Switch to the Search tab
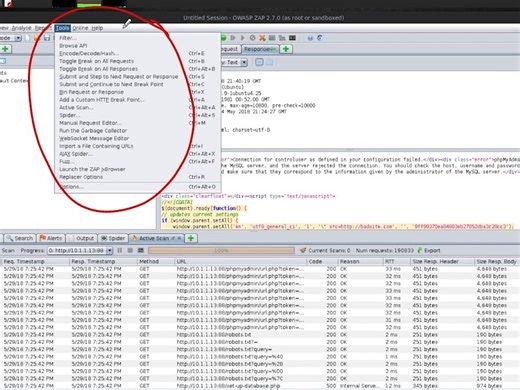This screenshot has width=520, height=390. point(20,238)
